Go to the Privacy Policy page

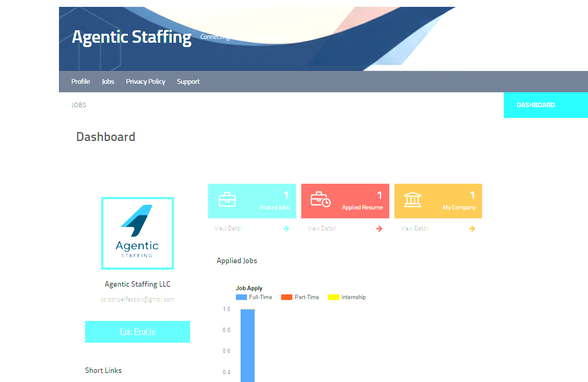(x=145, y=82)
